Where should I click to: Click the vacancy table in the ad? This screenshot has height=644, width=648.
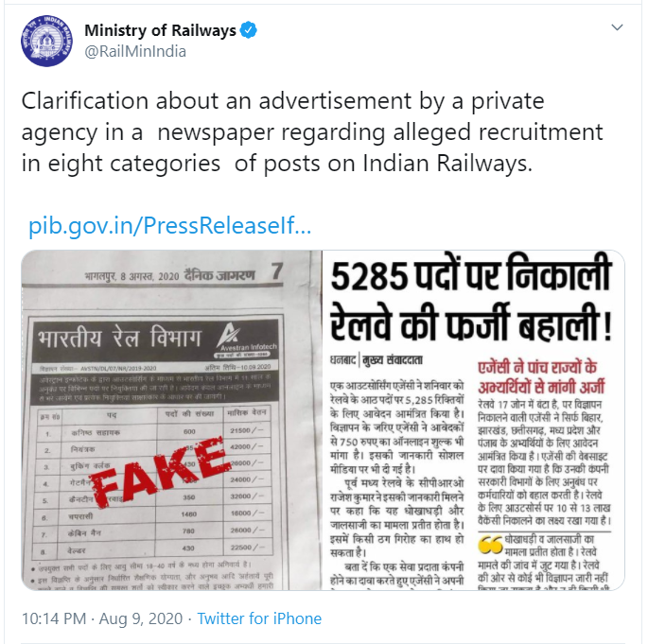coord(154,482)
